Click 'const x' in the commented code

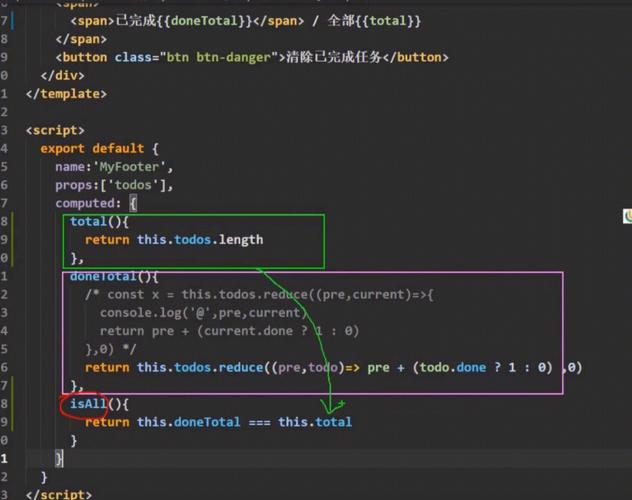(x=133, y=295)
